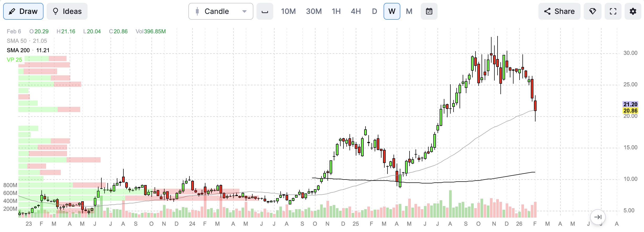
Task: Click the 10.00 price axis label
Action: pyautogui.click(x=630, y=179)
